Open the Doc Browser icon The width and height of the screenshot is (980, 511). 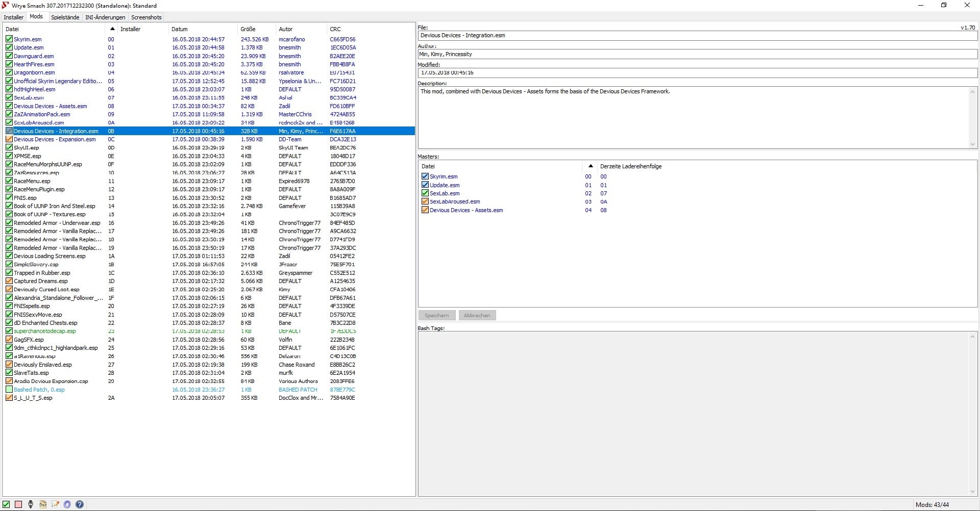tap(43, 504)
